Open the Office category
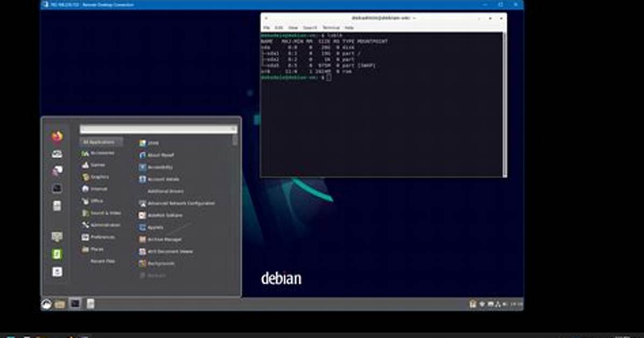644x338 pixels. pos(93,201)
